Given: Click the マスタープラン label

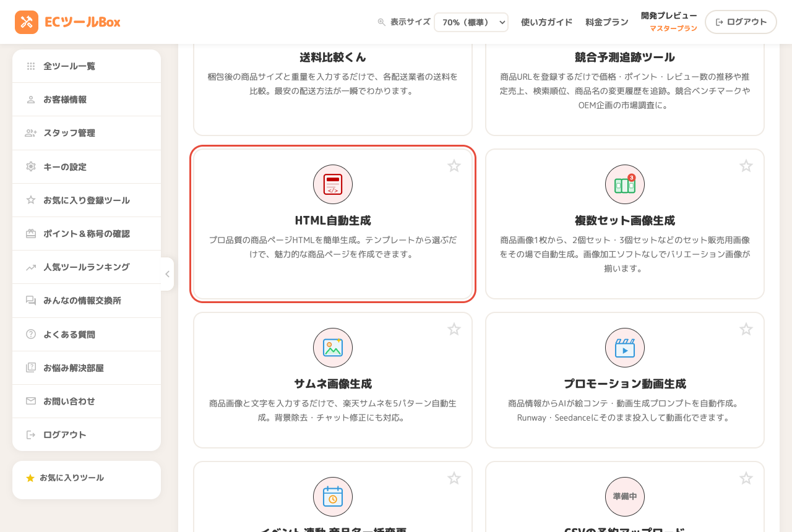Looking at the screenshot, I should coord(673,28).
